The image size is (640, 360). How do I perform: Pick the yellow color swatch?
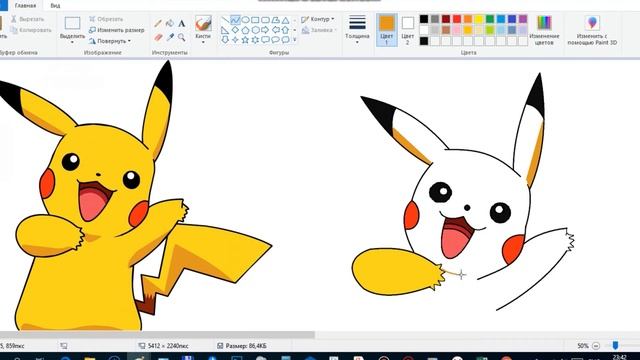[479, 19]
